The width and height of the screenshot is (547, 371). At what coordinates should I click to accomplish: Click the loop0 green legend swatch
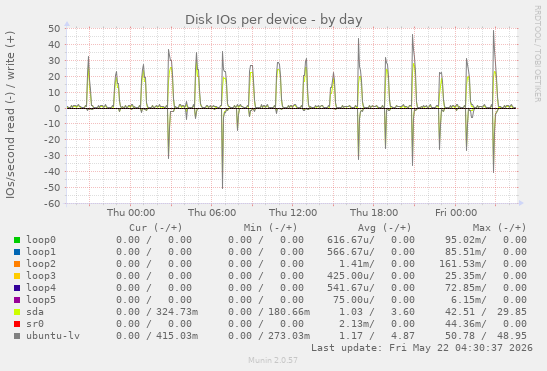click(x=17, y=240)
